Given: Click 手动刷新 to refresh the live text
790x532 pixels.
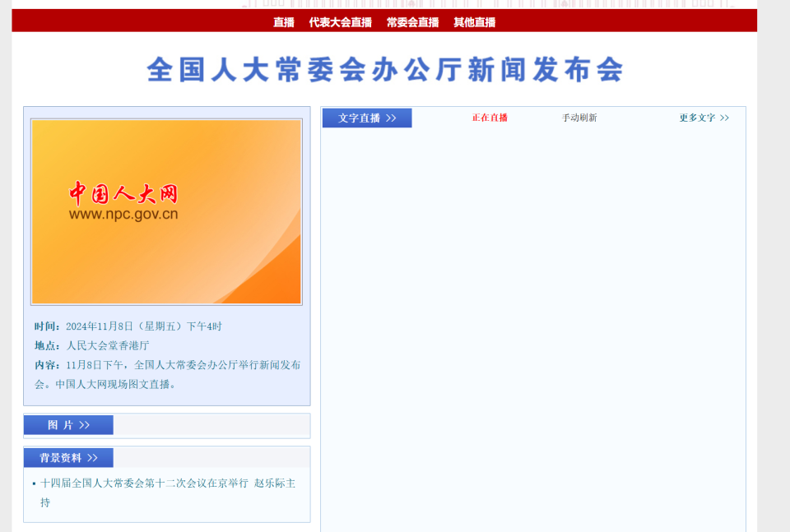Looking at the screenshot, I should tap(579, 118).
